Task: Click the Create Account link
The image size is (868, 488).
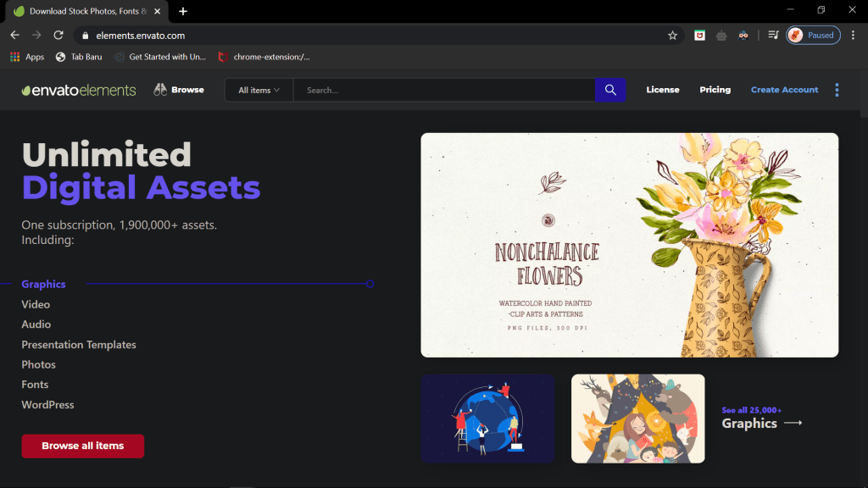Action: (x=784, y=90)
